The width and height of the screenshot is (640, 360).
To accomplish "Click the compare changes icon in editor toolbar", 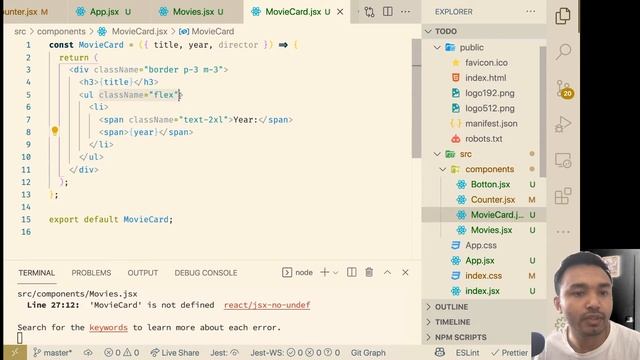I will (369, 12).
